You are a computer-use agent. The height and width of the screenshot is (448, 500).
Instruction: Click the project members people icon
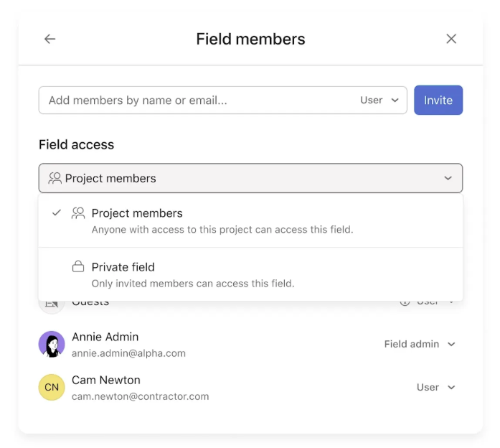78,213
